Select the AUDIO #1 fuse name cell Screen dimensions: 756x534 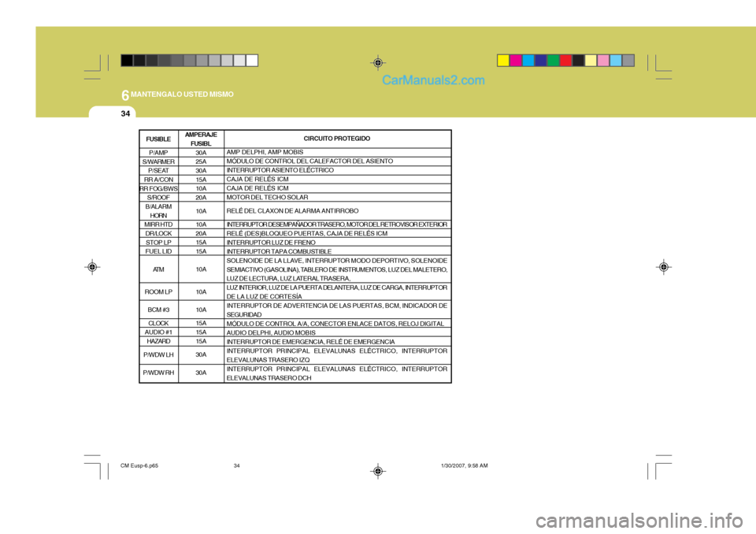pyautogui.click(x=158, y=332)
